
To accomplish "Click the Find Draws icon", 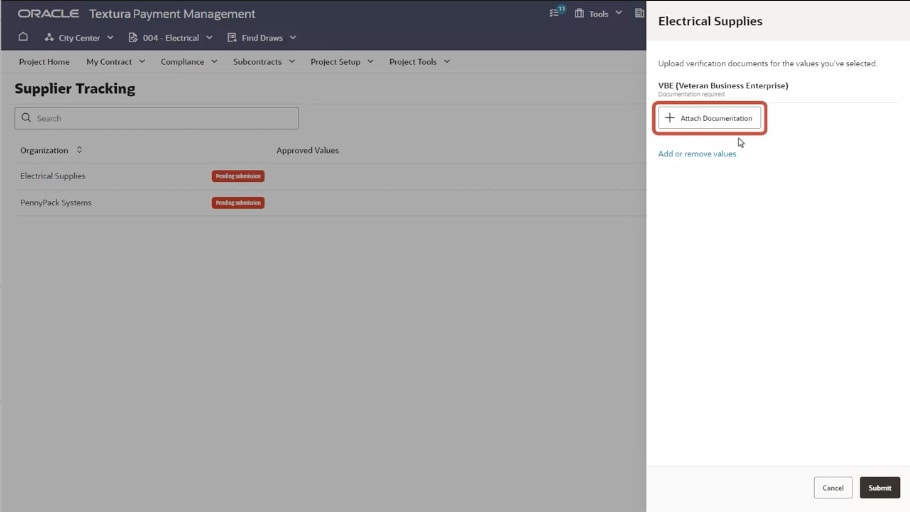I will point(232,37).
